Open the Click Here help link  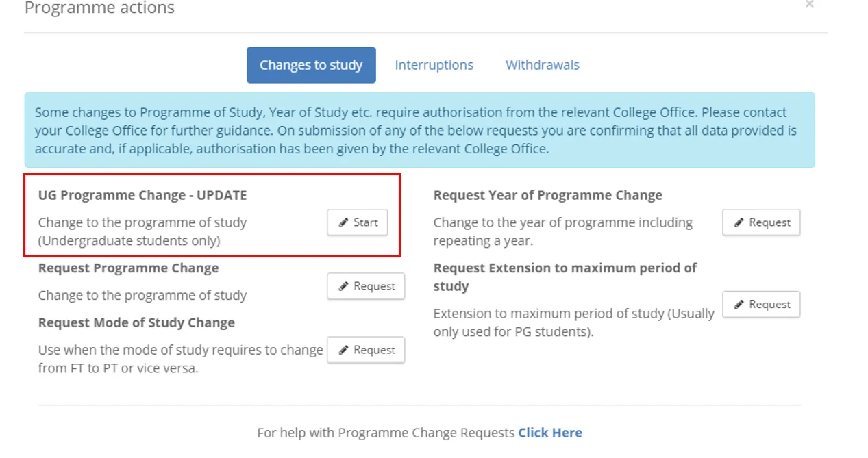(549, 433)
